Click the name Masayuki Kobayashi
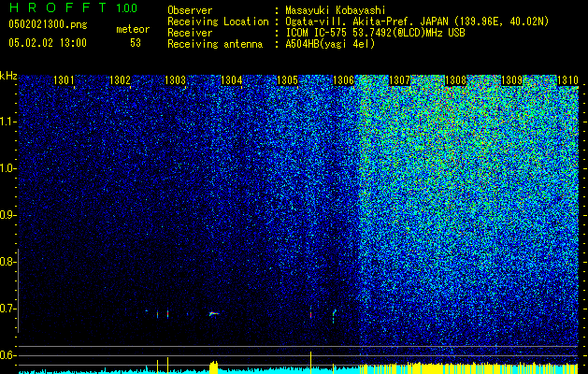The image size is (588, 374). point(336,10)
